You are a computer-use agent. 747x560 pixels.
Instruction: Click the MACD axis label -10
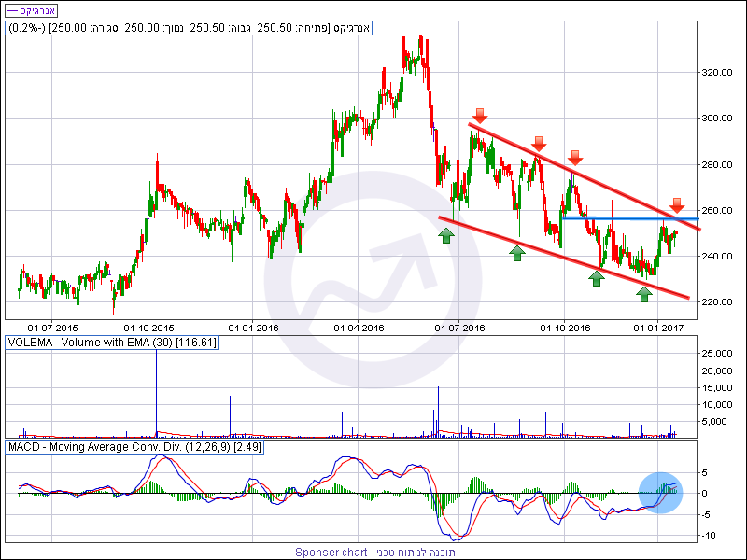click(x=707, y=536)
